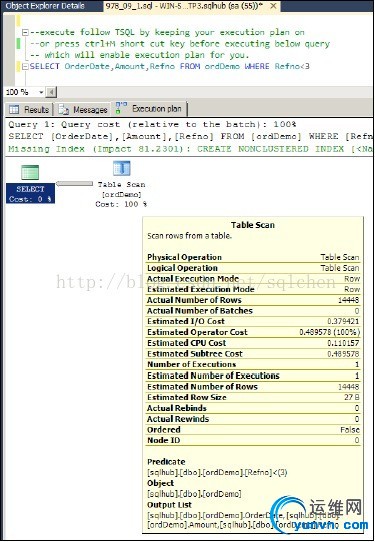The width and height of the screenshot is (375, 542).
Task: Click the Results tab grid icon
Action: pos(14,110)
